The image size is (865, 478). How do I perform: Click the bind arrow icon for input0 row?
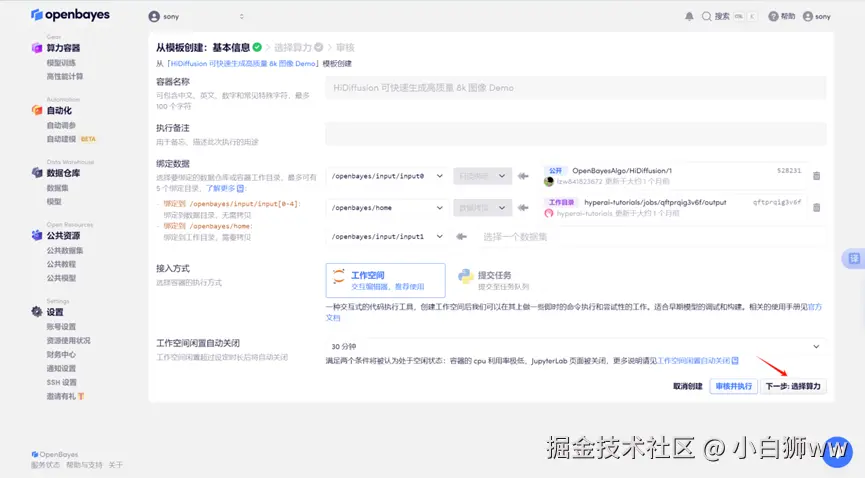point(523,176)
